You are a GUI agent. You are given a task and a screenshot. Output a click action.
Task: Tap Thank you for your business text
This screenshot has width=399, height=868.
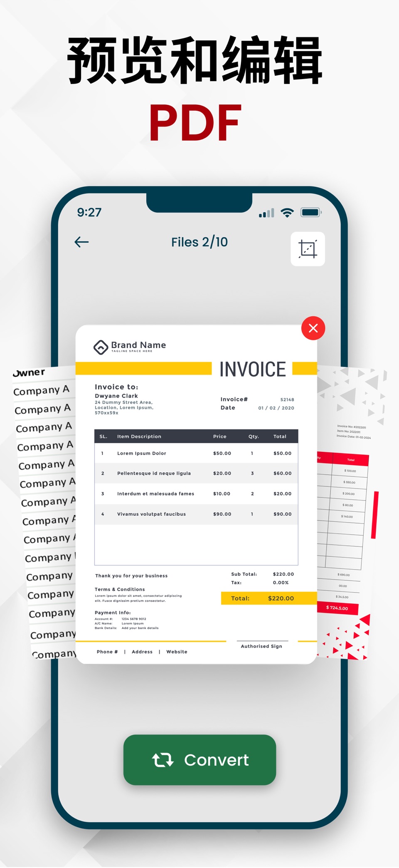tap(131, 576)
